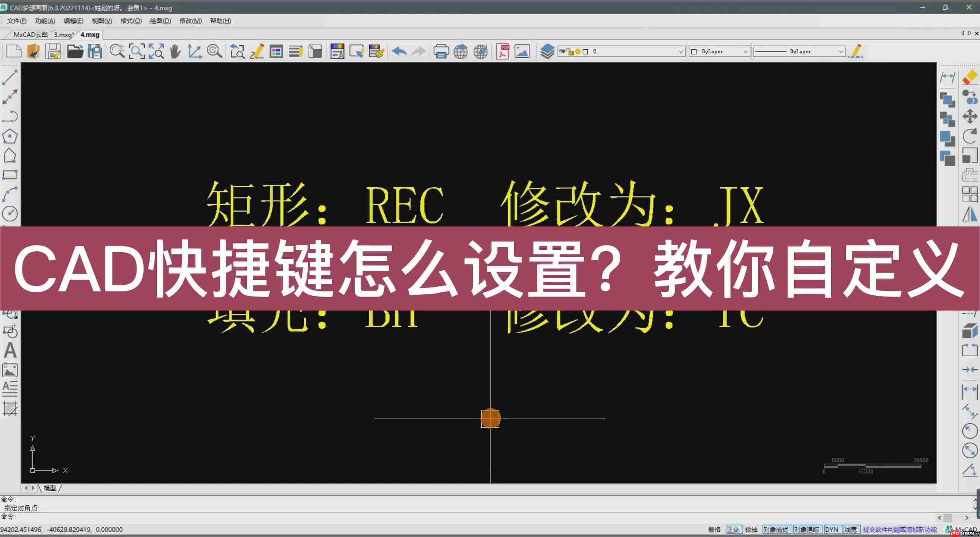980x537 pixels.
Task: Toggle DYN dynamic input
Action: pyautogui.click(x=832, y=530)
